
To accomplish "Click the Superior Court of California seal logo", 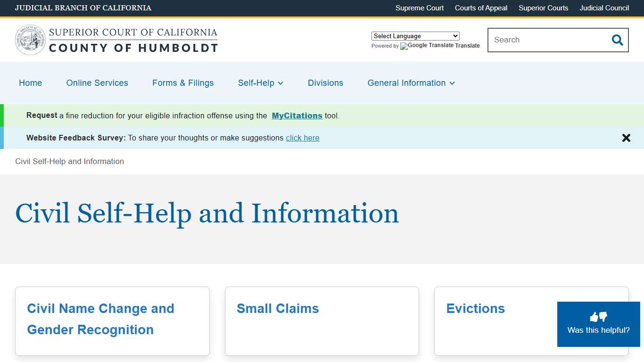I will 30,39.
